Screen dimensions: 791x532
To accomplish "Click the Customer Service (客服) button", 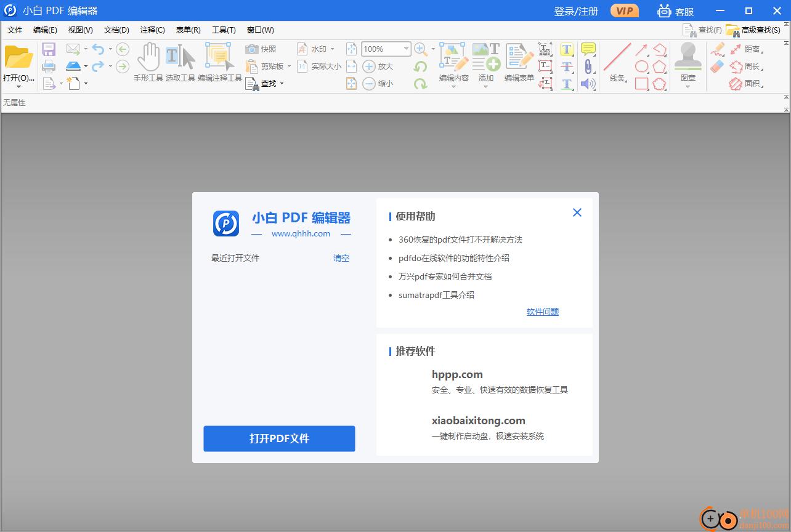I will coord(675,11).
